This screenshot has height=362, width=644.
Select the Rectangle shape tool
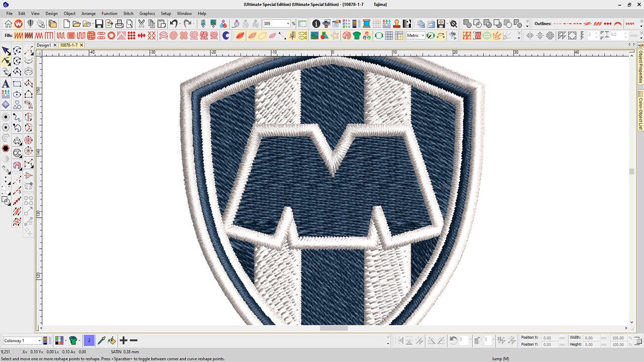point(17,83)
